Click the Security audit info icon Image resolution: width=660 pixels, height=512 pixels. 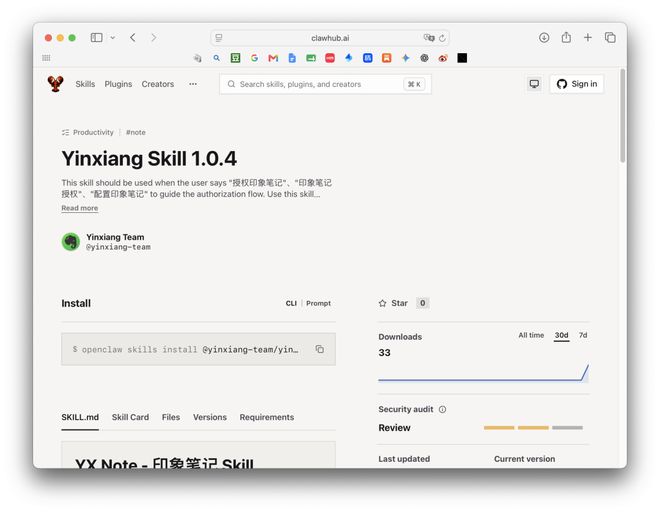442,409
